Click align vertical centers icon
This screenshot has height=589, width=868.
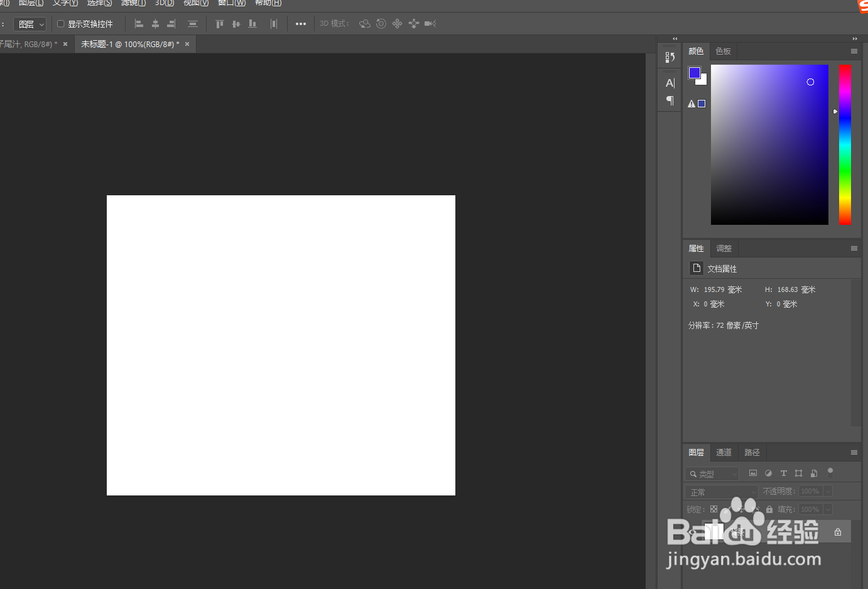pyautogui.click(x=236, y=24)
